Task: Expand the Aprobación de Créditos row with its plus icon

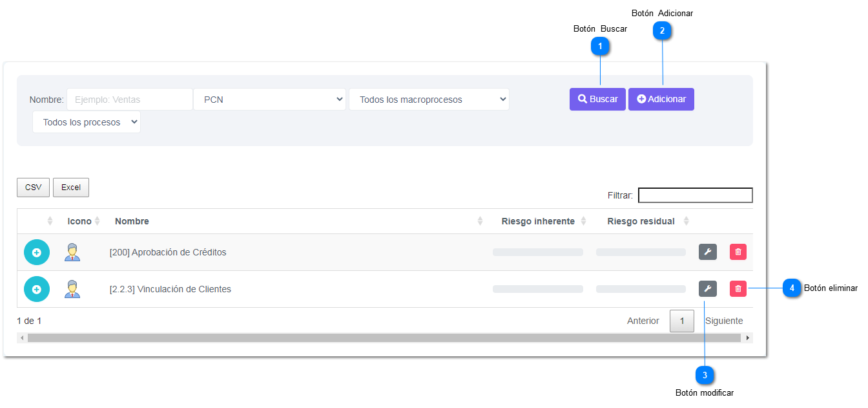Action: pos(37,252)
